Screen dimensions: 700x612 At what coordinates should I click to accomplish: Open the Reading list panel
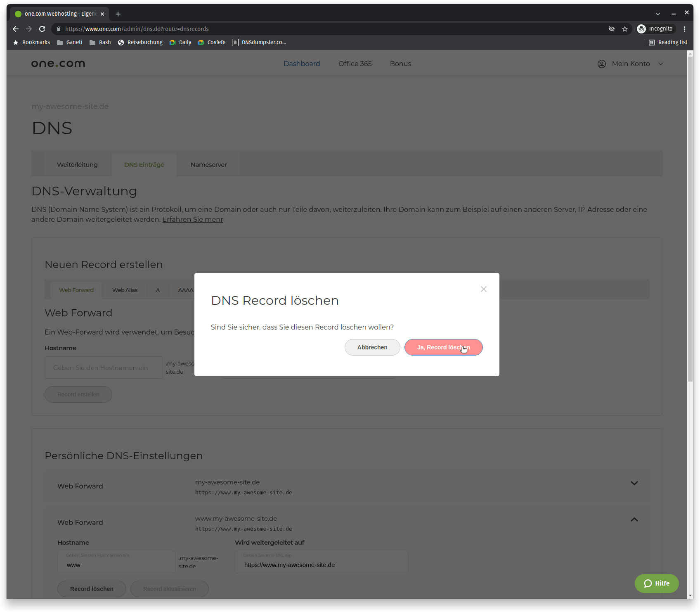[x=668, y=43]
